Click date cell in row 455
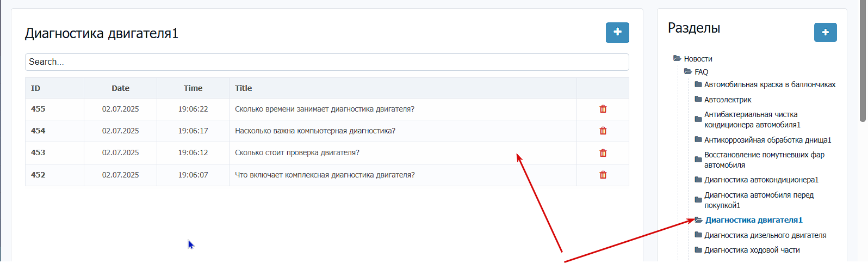Image resolution: width=868 pixels, height=263 pixels. click(120, 109)
